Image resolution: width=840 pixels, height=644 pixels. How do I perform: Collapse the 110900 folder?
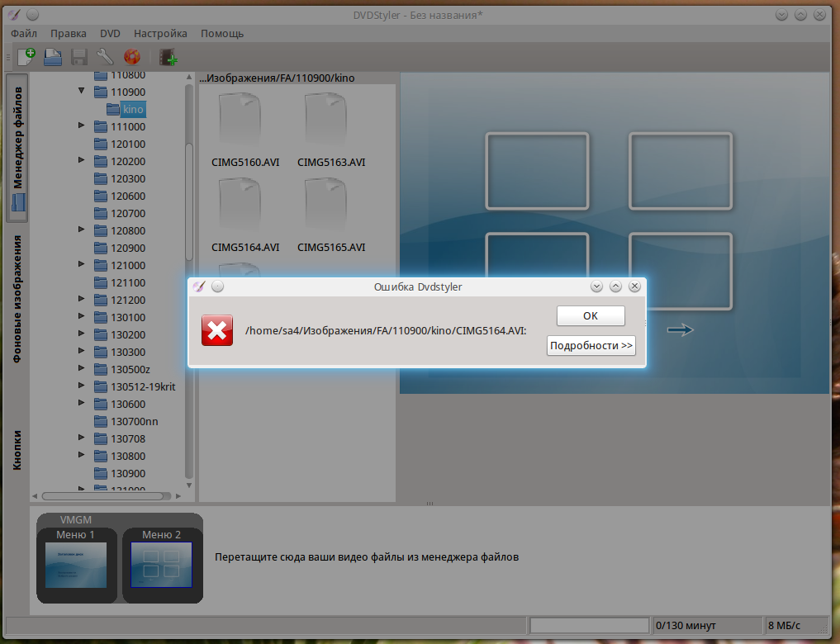(x=82, y=91)
